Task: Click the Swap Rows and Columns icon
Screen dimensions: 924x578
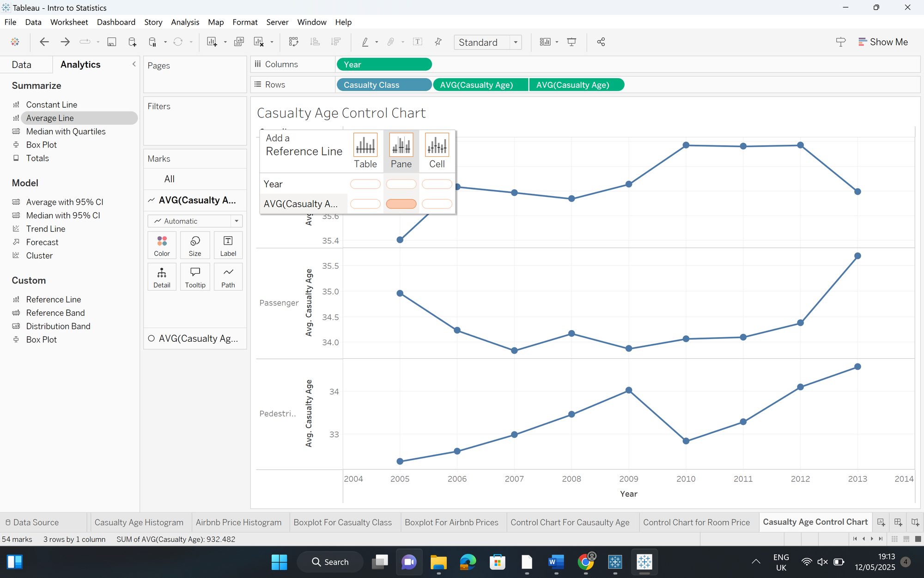Action: click(x=294, y=42)
